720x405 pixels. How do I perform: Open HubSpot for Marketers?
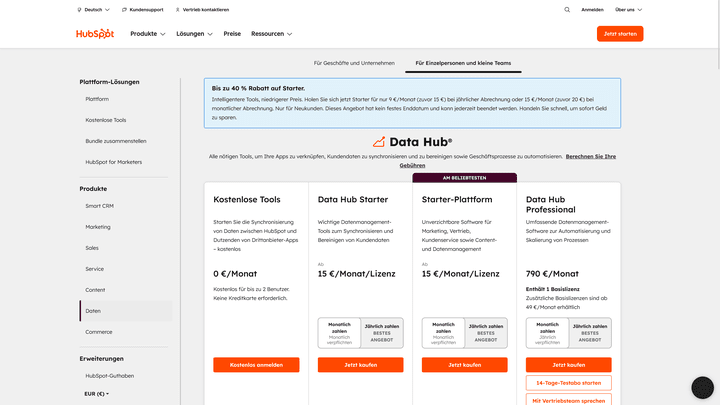(x=113, y=162)
